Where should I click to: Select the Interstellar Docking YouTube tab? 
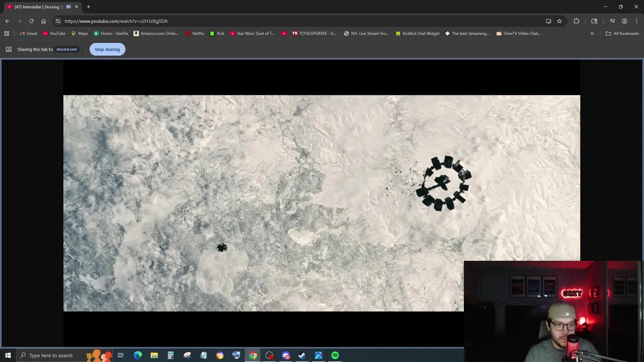point(42,7)
